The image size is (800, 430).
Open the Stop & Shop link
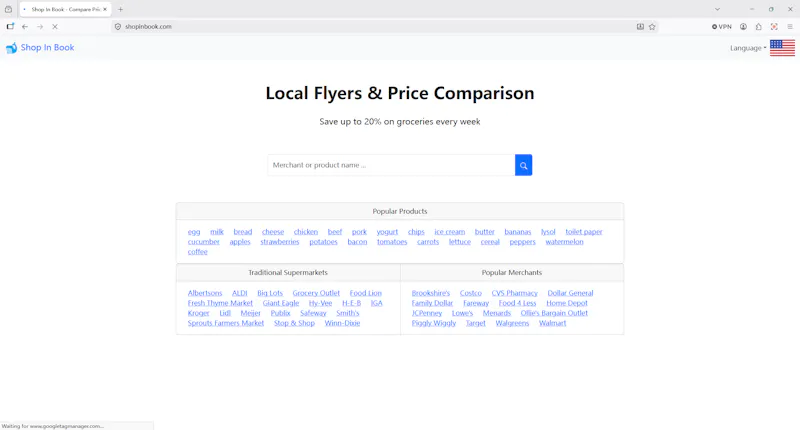coord(294,323)
